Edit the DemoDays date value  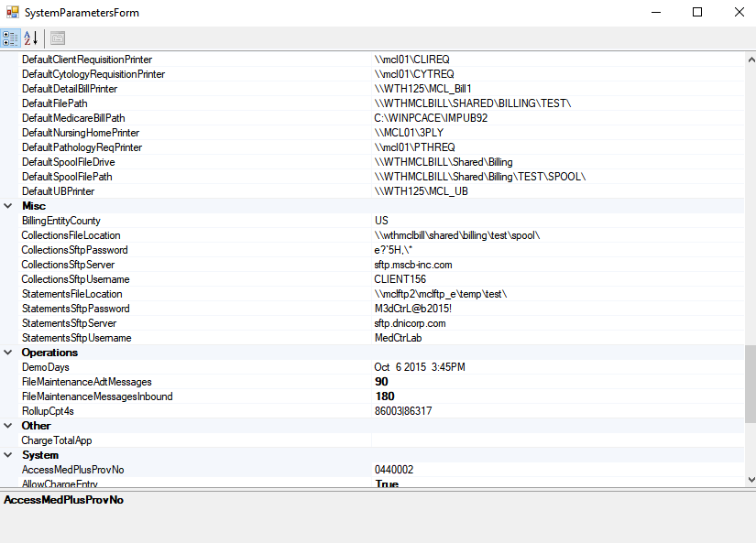coord(419,367)
